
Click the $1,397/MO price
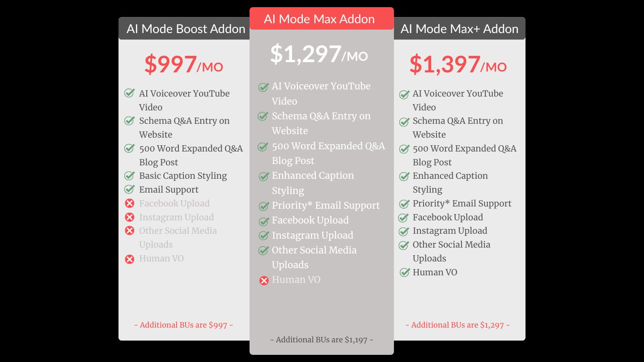coord(458,64)
